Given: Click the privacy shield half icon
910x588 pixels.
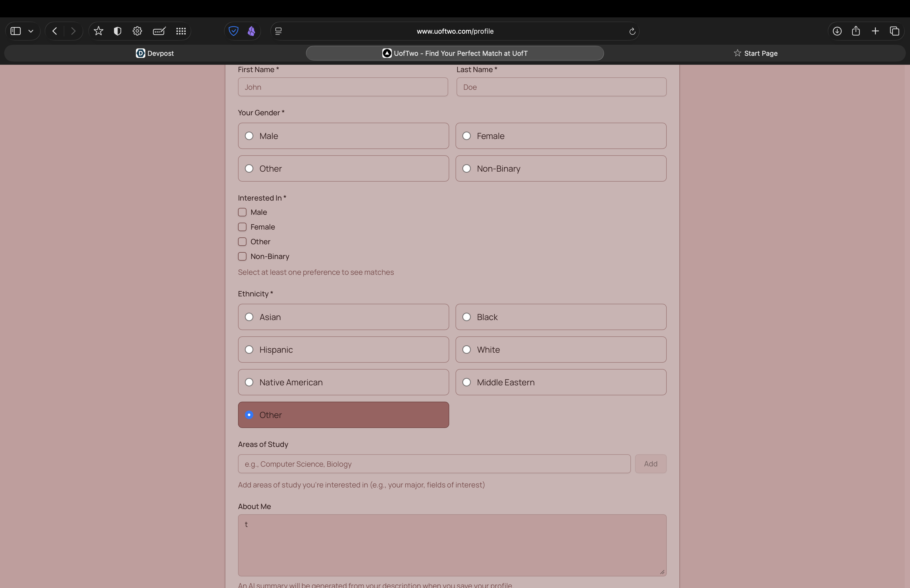Looking at the screenshot, I should pyautogui.click(x=118, y=31).
